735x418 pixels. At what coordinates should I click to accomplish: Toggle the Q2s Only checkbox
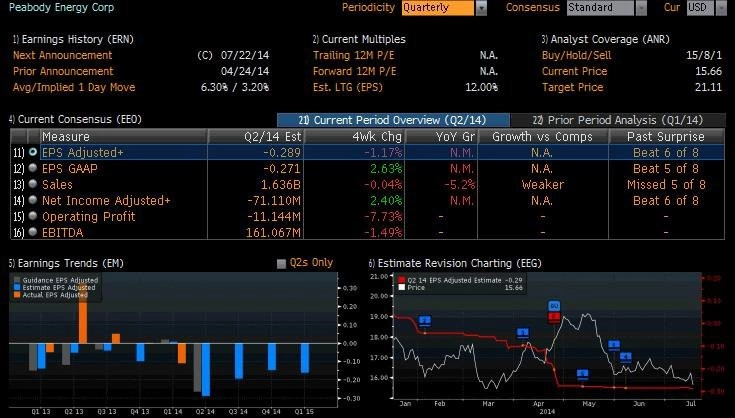281,264
